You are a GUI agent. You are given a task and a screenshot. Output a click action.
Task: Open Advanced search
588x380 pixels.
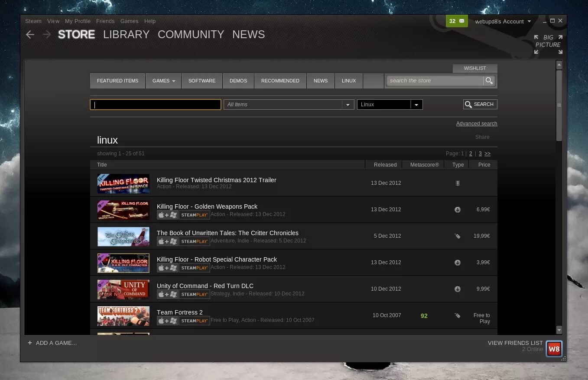click(476, 123)
